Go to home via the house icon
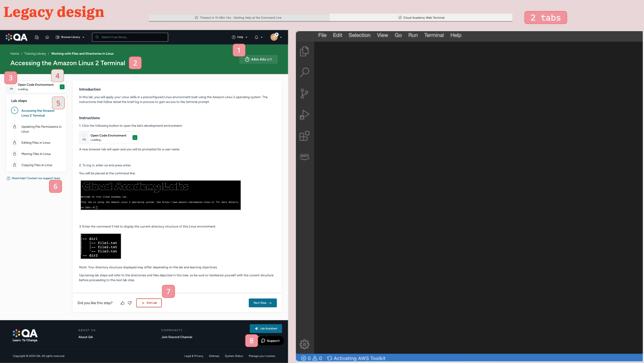Image resolution: width=644 pixels, height=363 pixels. pyautogui.click(x=47, y=37)
